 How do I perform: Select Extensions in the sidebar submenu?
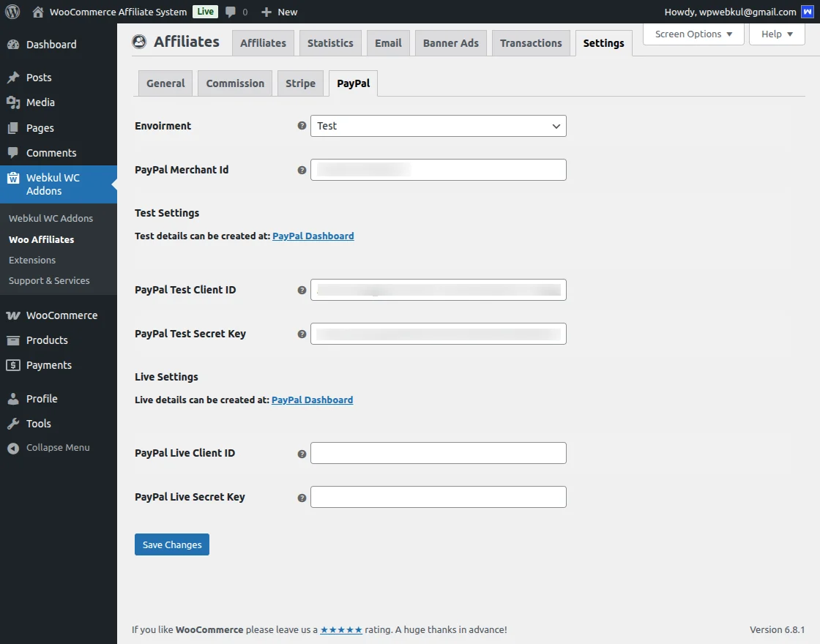(32, 260)
